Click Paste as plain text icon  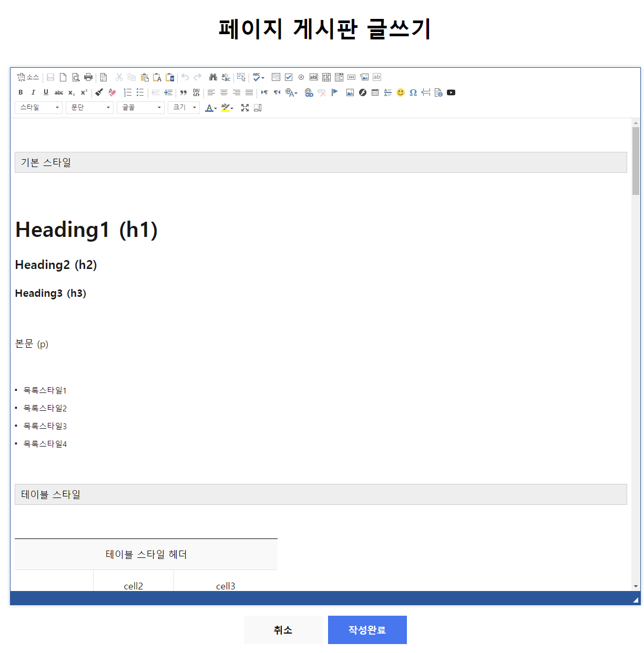157,77
